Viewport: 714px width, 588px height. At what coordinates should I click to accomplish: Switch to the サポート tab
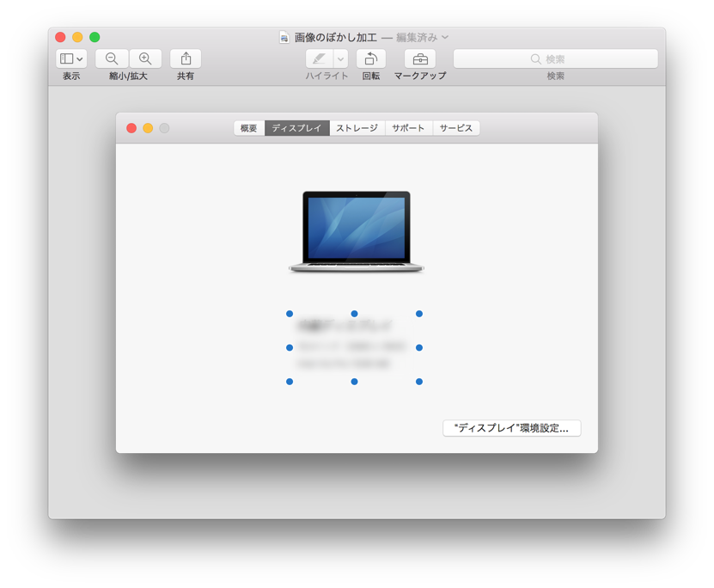pos(408,128)
